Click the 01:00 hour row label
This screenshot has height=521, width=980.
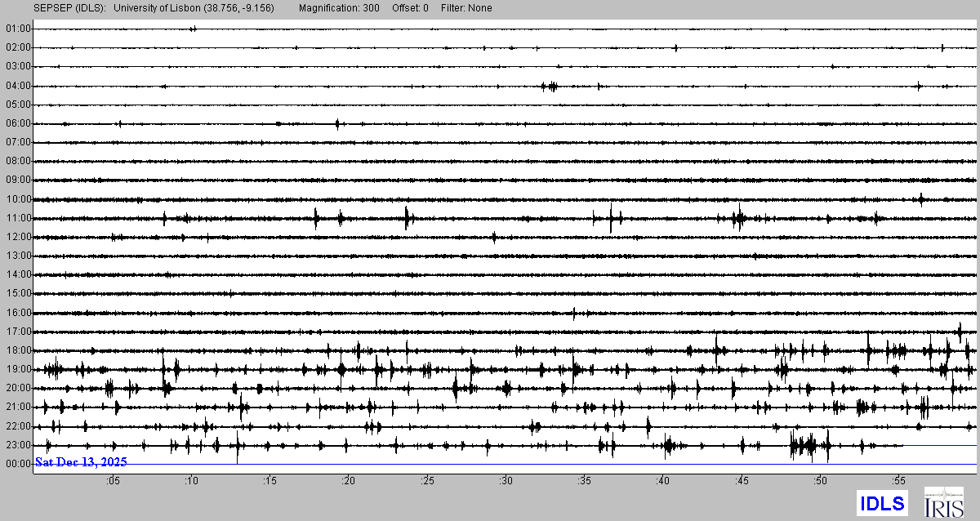[18, 29]
